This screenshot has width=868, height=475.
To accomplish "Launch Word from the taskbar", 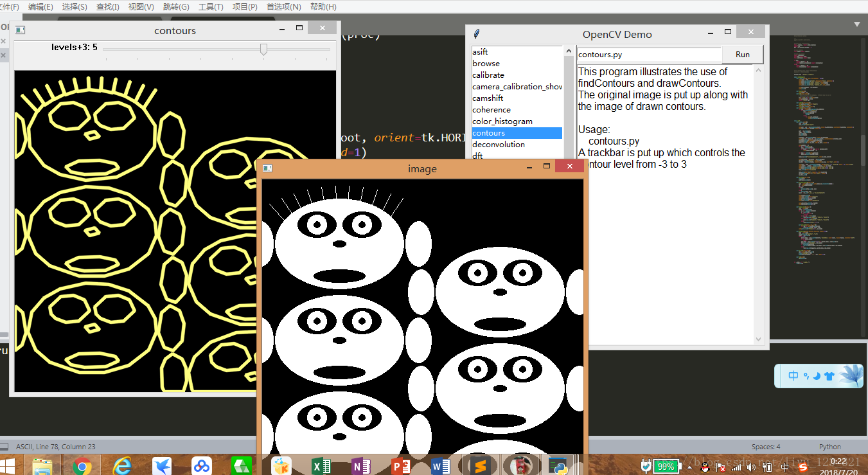I will click(x=441, y=466).
